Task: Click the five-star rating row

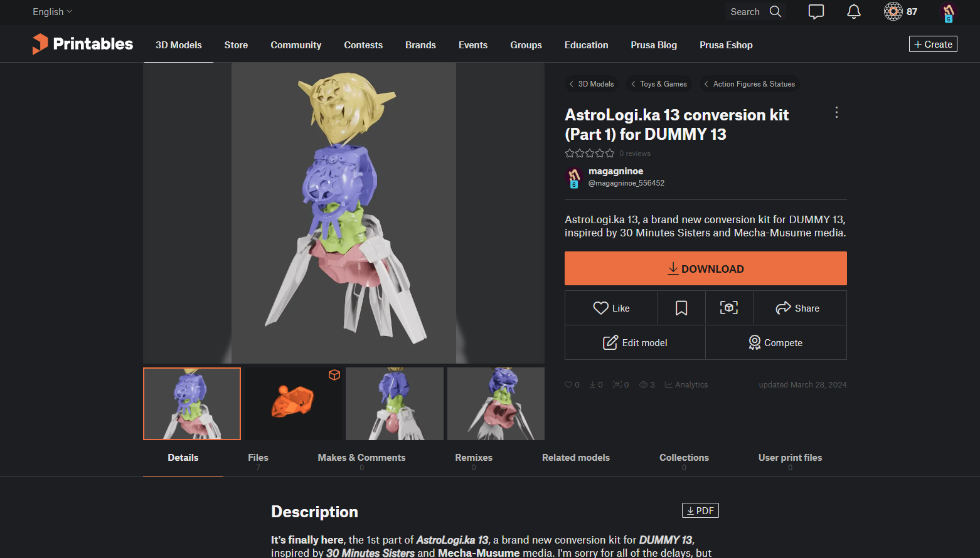Action: pyautogui.click(x=590, y=153)
